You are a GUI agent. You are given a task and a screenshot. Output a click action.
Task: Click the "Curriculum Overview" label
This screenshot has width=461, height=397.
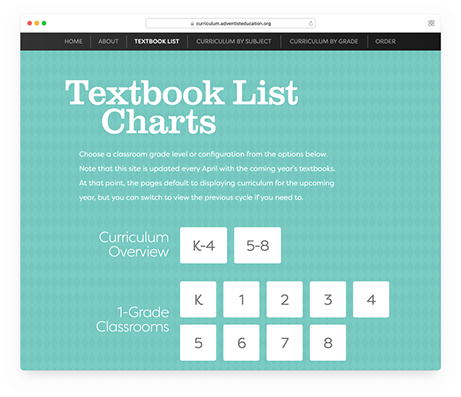click(x=134, y=244)
